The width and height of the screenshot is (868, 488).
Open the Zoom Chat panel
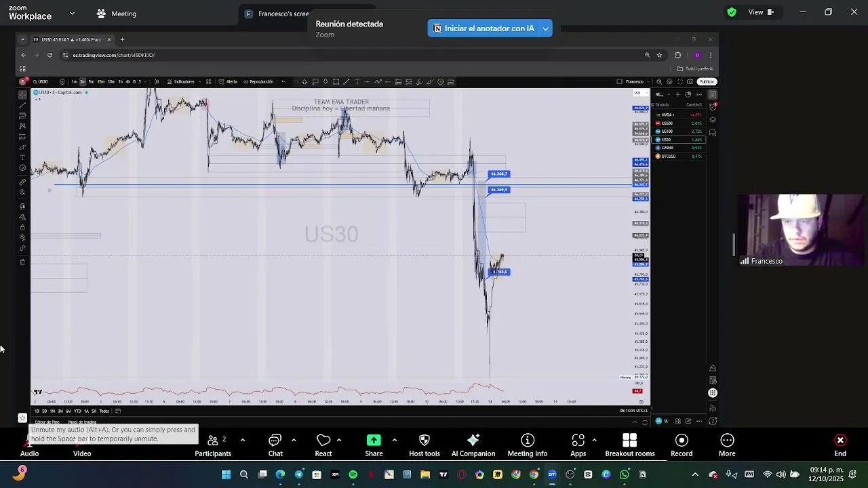click(x=275, y=445)
